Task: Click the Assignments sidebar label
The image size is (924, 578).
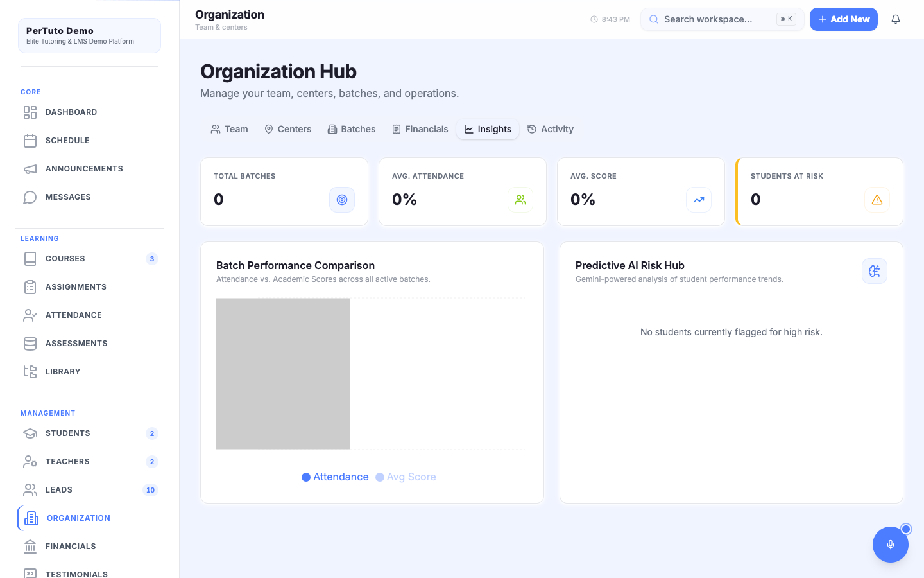Action: click(x=76, y=287)
